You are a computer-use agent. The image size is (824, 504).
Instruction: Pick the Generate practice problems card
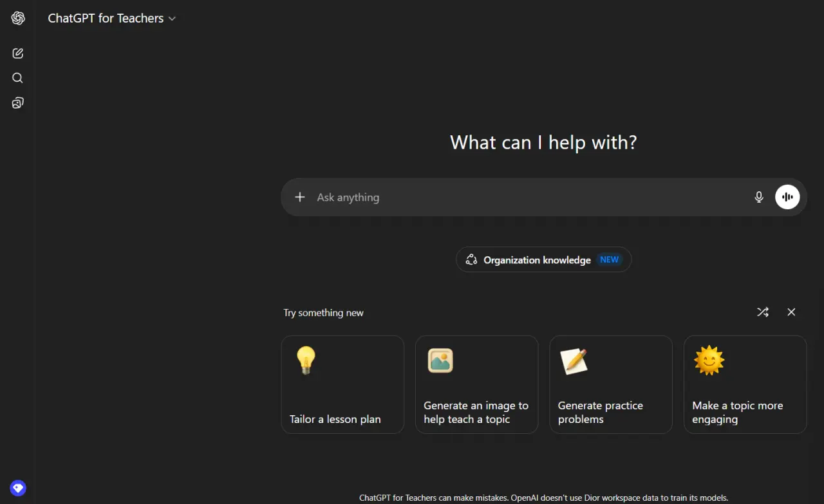[x=611, y=384]
